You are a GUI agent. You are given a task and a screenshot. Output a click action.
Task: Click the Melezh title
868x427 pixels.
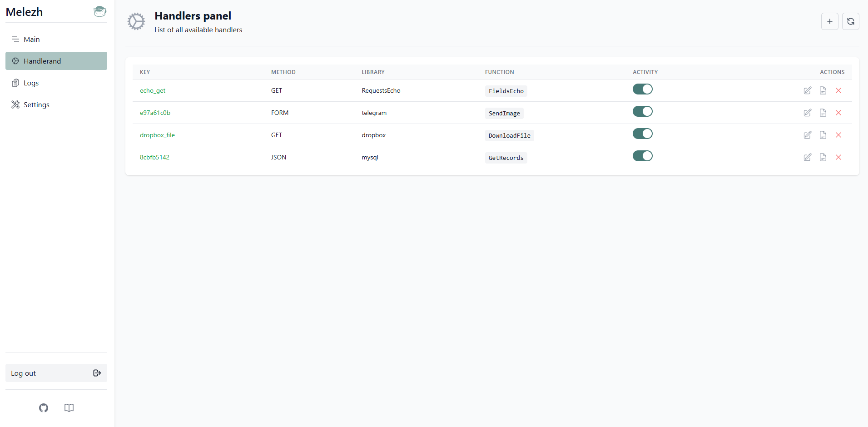24,12
